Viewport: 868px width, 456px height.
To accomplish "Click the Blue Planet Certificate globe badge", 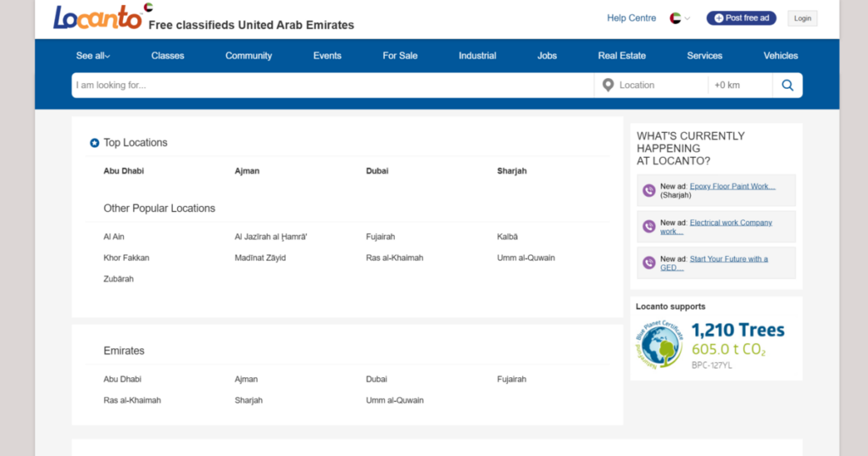I will (x=659, y=344).
